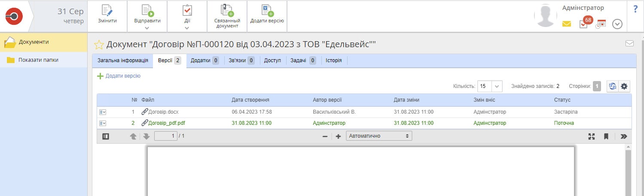Open the Автоматично zoom level dropdown
Image resolution: width=644 pixels, height=196 pixels.
(x=378, y=136)
